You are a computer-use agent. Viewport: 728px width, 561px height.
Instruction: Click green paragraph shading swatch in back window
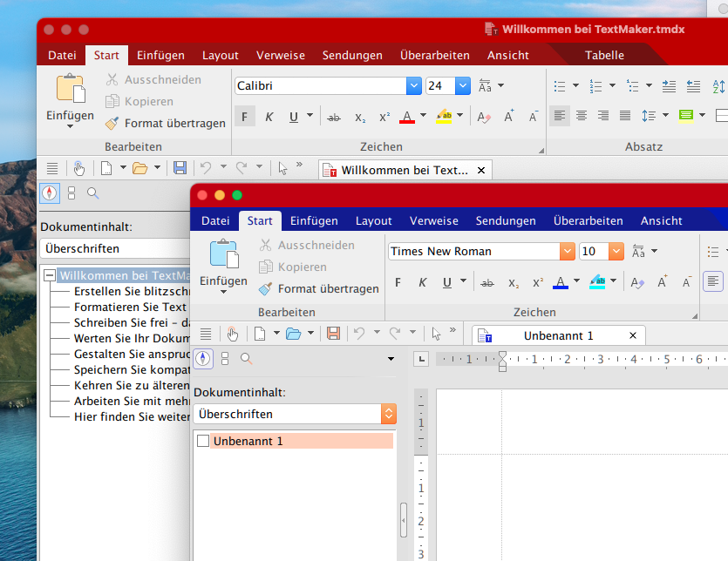tap(686, 116)
